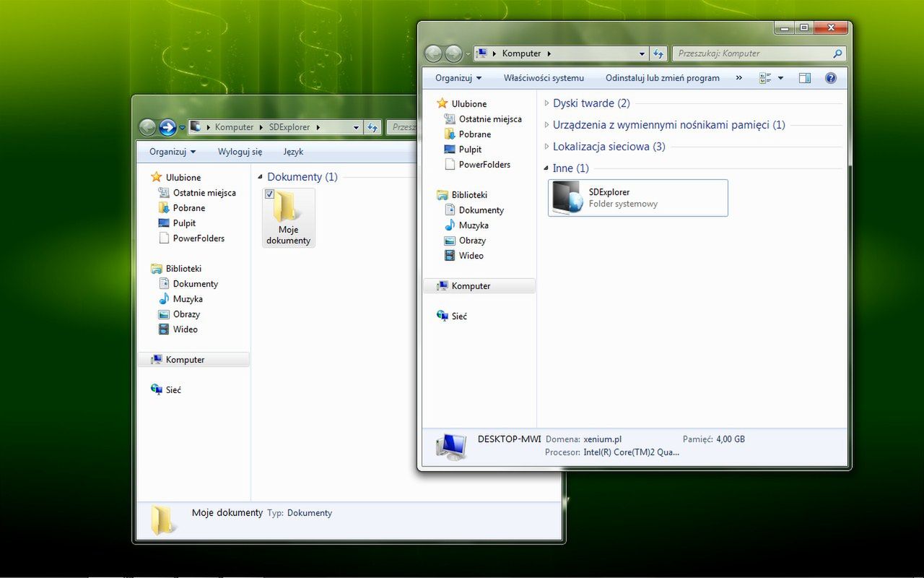This screenshot has width=924, height=578.
Task: Collapse Dokumenty (1) group in SDExplorer window
Action: [261, 177]
